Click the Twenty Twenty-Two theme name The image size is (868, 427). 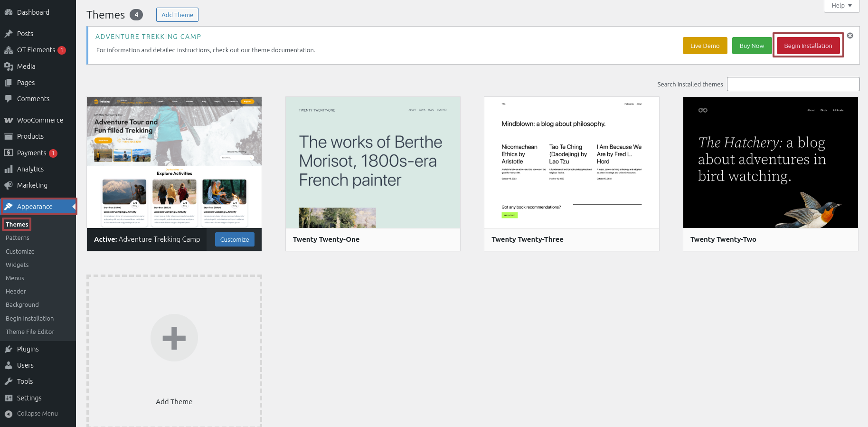(723, 239)
